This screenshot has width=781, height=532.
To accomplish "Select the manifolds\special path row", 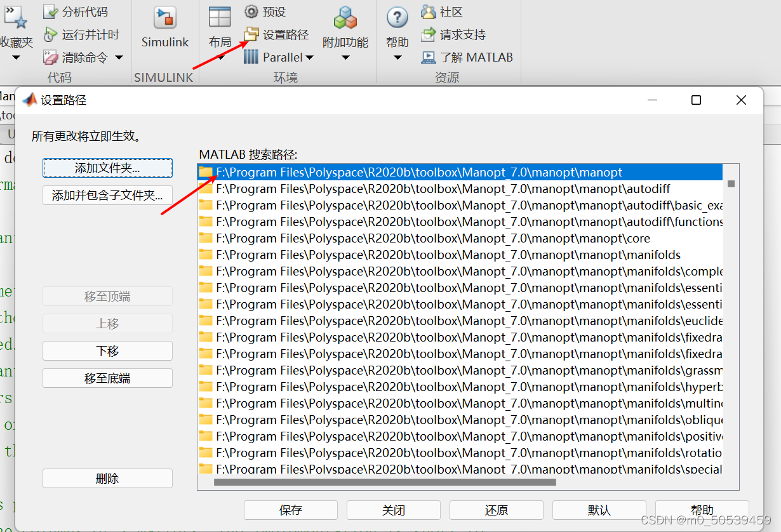I will 460,468.
